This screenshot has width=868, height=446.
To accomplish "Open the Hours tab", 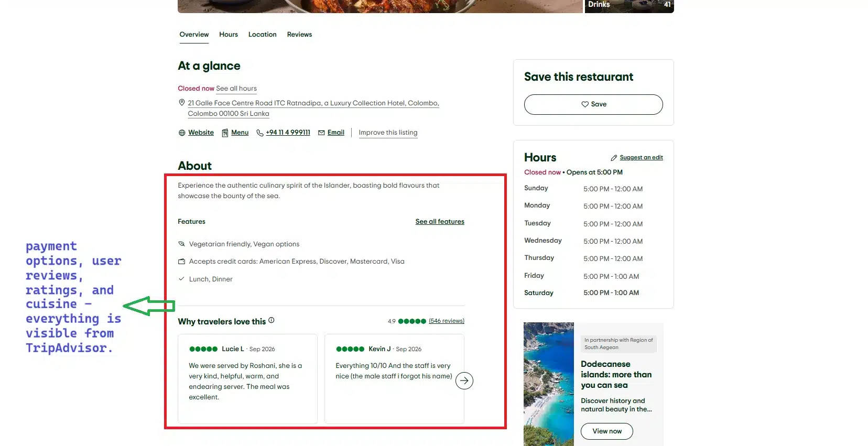I will [229, 35].
